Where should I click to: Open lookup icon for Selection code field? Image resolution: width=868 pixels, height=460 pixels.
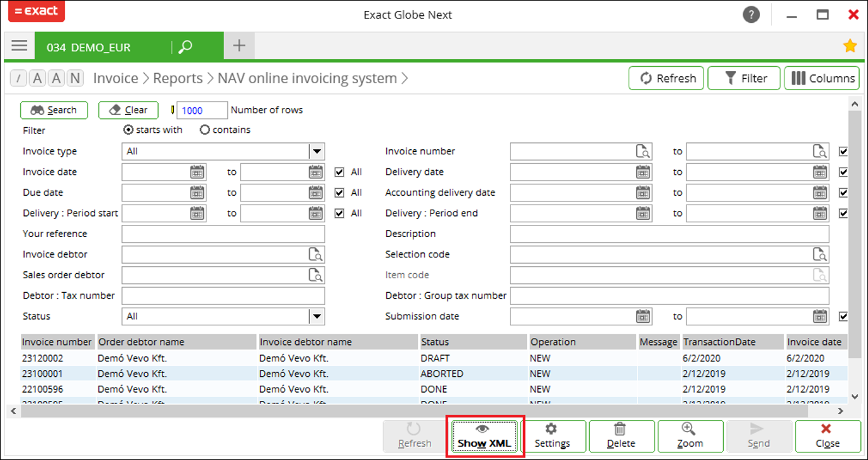point(820,255)
